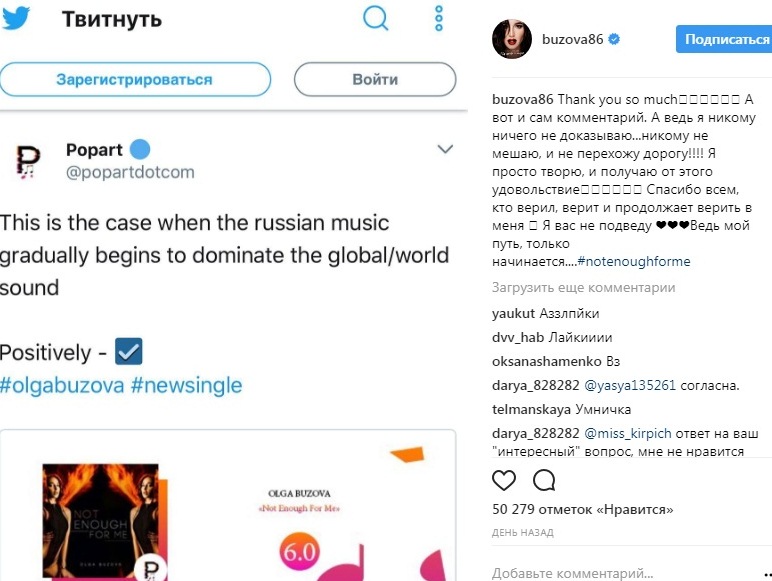Image resolution: width=772 pixels, height=581 pixels.
Task: Open buzova86 profile picture
Action: [511, 39]
